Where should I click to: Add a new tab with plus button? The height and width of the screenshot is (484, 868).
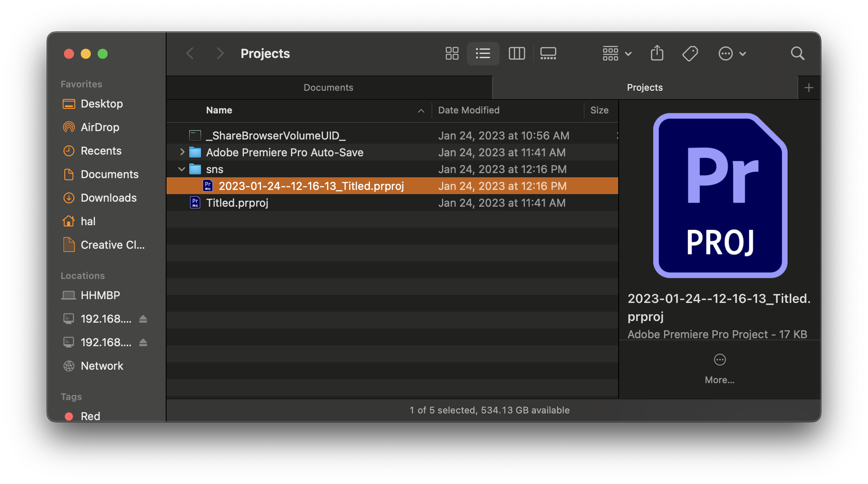tap(809, 87)
